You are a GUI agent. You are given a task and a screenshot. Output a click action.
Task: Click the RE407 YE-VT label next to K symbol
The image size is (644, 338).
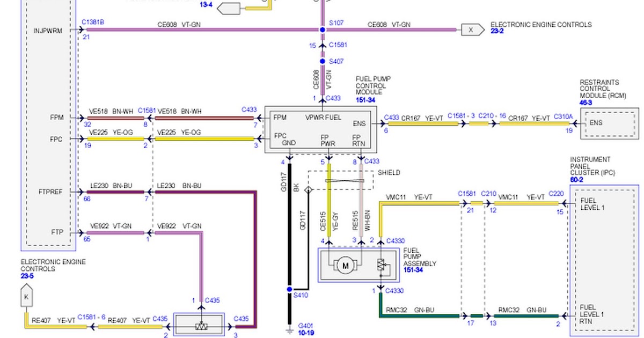53,320
